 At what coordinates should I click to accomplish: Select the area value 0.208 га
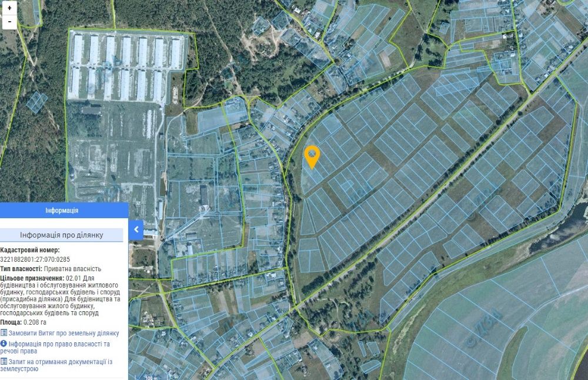point(35,322)
